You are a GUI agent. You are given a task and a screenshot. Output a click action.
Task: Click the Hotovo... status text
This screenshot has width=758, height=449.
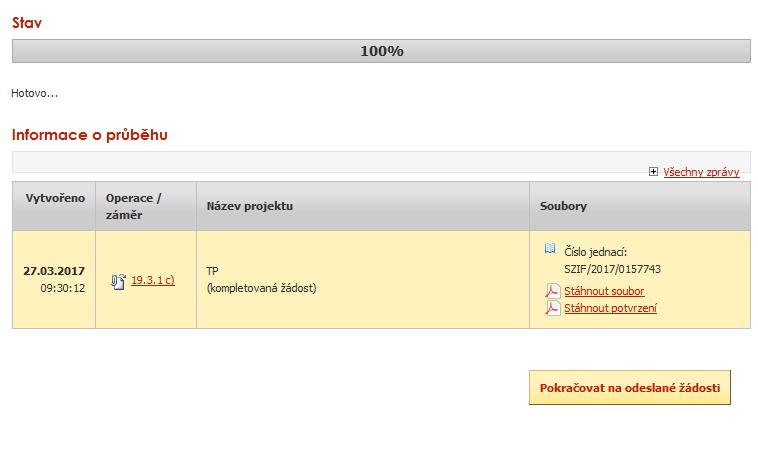[35, 93]
